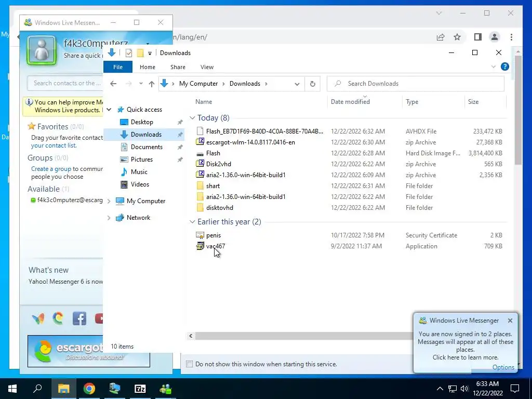Open 7-Zip from the taskbar
This screenshot has height=399, width=532.
pos(140,389)
